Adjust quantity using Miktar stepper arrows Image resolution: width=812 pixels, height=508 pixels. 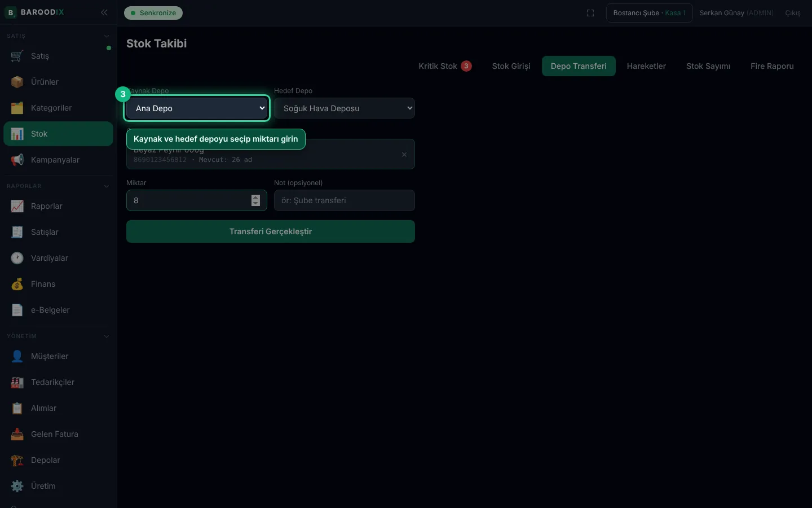[255, 200]
